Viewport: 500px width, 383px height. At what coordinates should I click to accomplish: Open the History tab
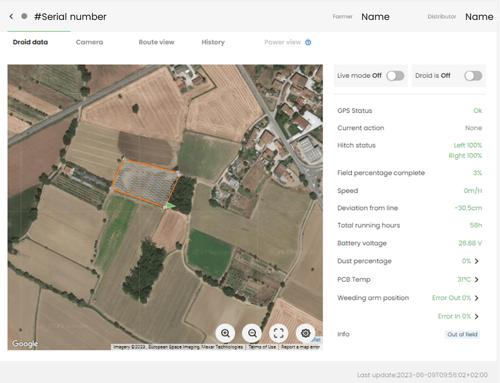213,42
